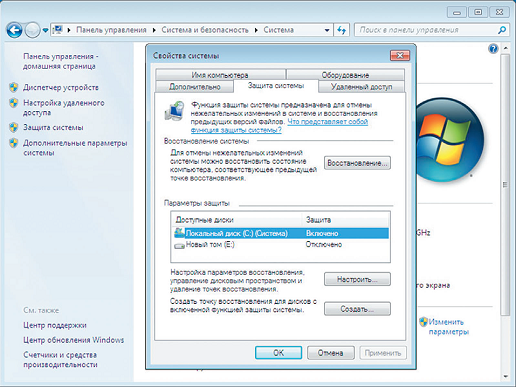
Task: Open 'Настройка удаленного доступа' link
Action: point(64,108)
